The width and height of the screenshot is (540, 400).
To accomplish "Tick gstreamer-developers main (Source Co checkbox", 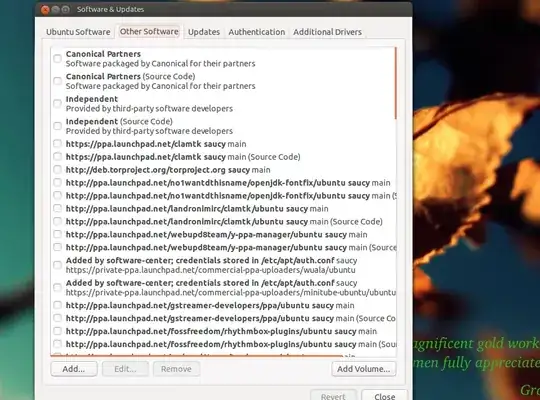I will (58, 318).
